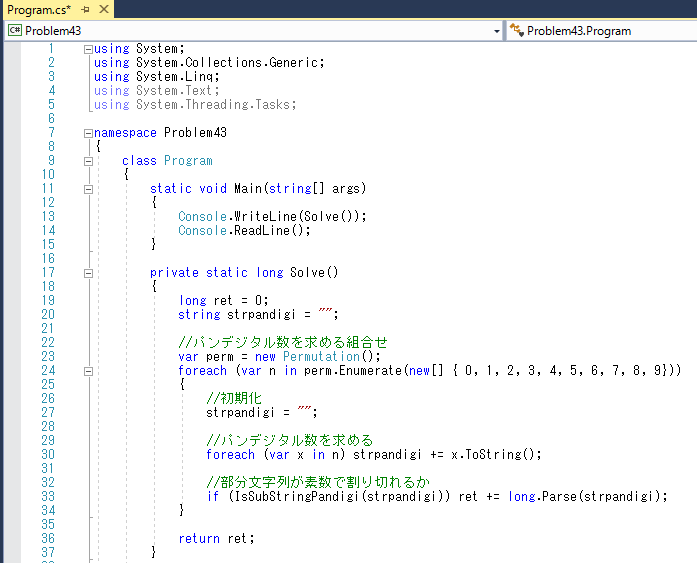Pin the Program.cs tab

click(x=85, y=9)
